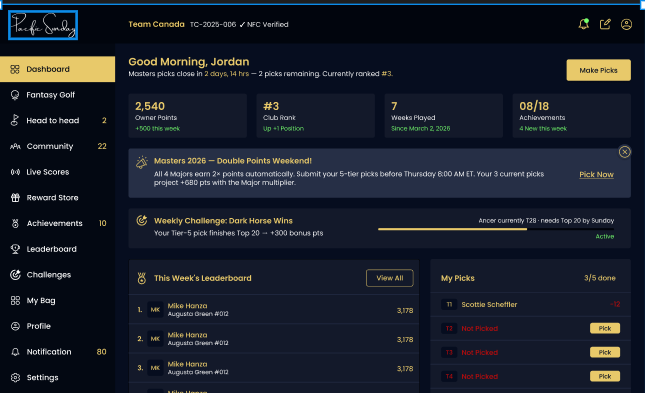Click the edit pencil icon in header
This screenshot has height=393, width=645.
[x=605, y=24]
